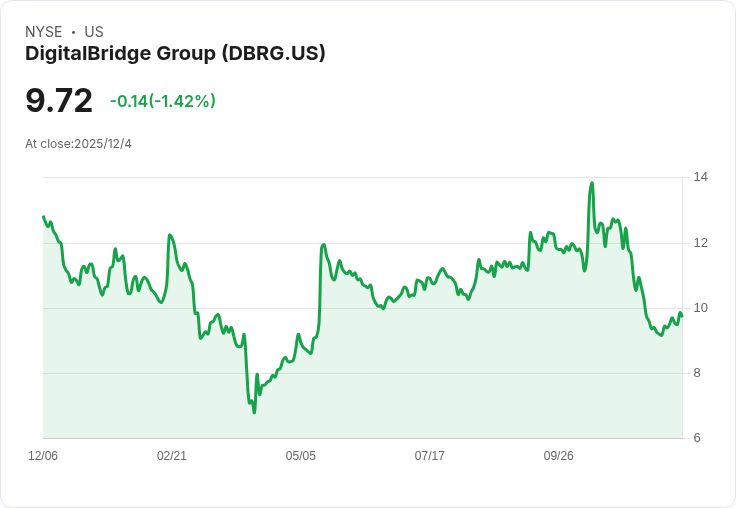The width and height of the screenshot is (736, 508).
Task: Click the -0.14(-1.42%) price change text
Action: click(x=162, y=101)
